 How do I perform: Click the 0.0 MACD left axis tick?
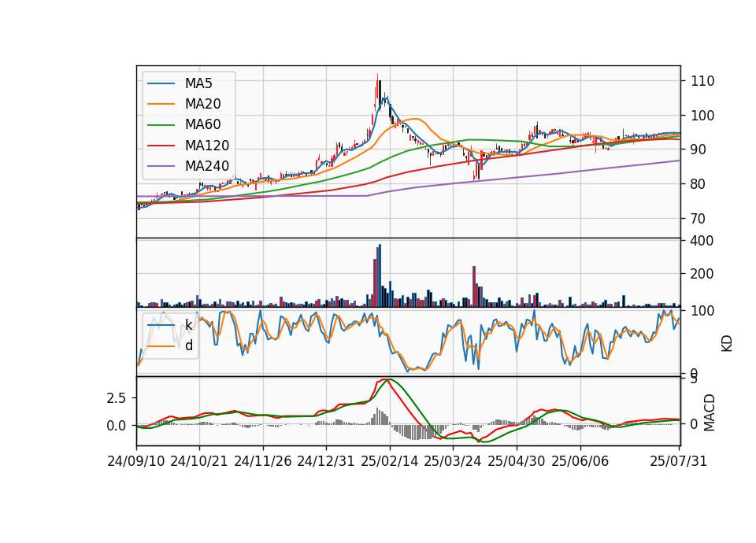(117, 426)
